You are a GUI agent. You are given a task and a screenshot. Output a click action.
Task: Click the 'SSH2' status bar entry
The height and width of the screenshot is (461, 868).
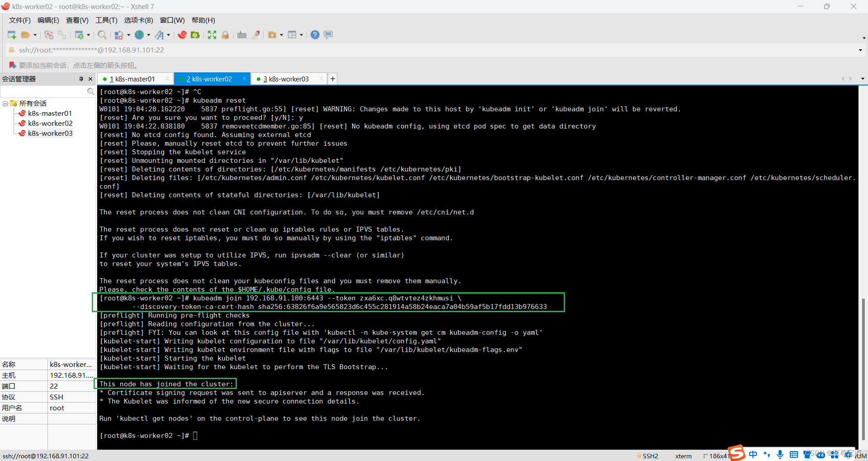[648, 456]
